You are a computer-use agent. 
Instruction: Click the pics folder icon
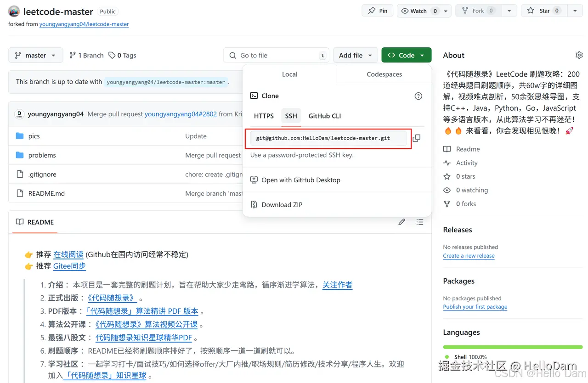20,136
